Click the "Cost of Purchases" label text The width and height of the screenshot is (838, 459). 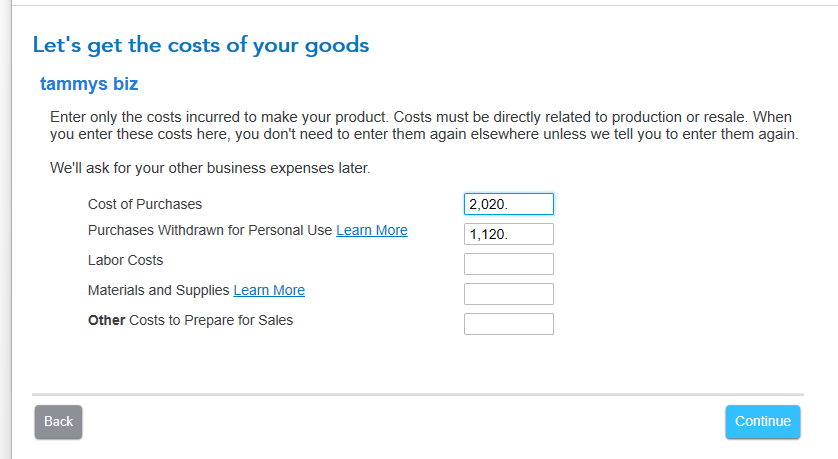pyautogui.click(x=145, y=204)
